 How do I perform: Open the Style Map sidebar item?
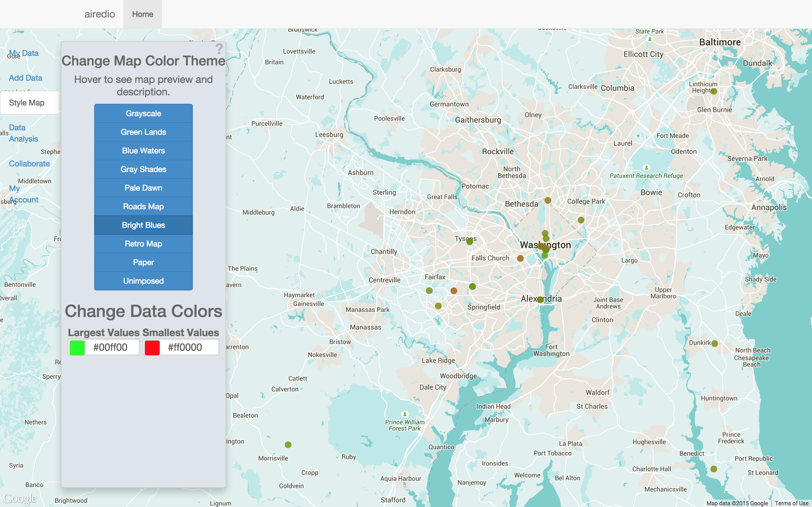tap(27, 103)
